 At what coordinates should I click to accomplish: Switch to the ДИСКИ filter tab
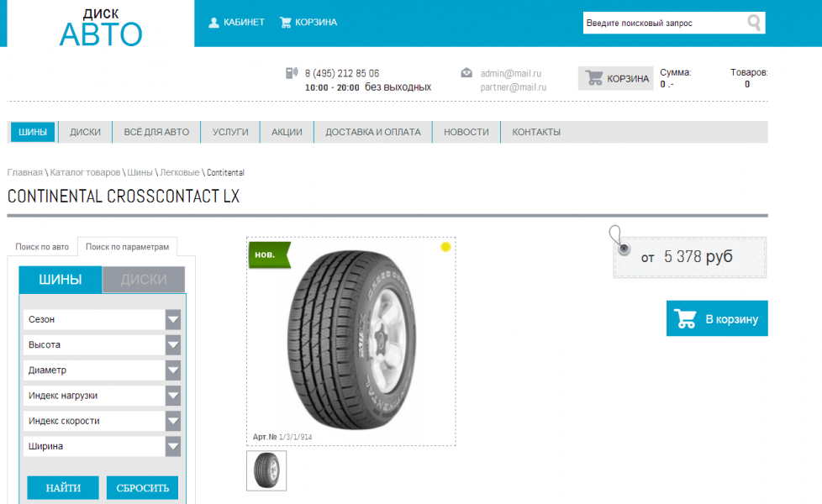(x=144, y=280)
